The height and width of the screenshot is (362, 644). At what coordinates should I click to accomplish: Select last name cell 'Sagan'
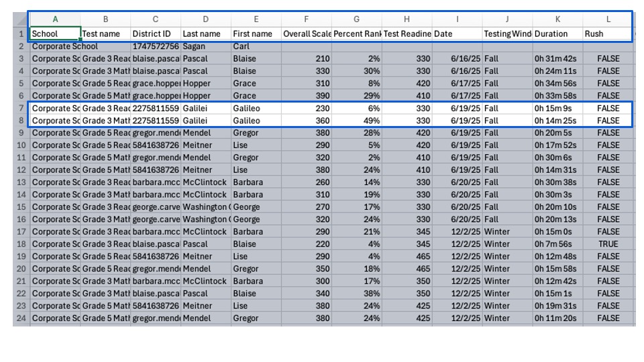[x=206, y=46]
